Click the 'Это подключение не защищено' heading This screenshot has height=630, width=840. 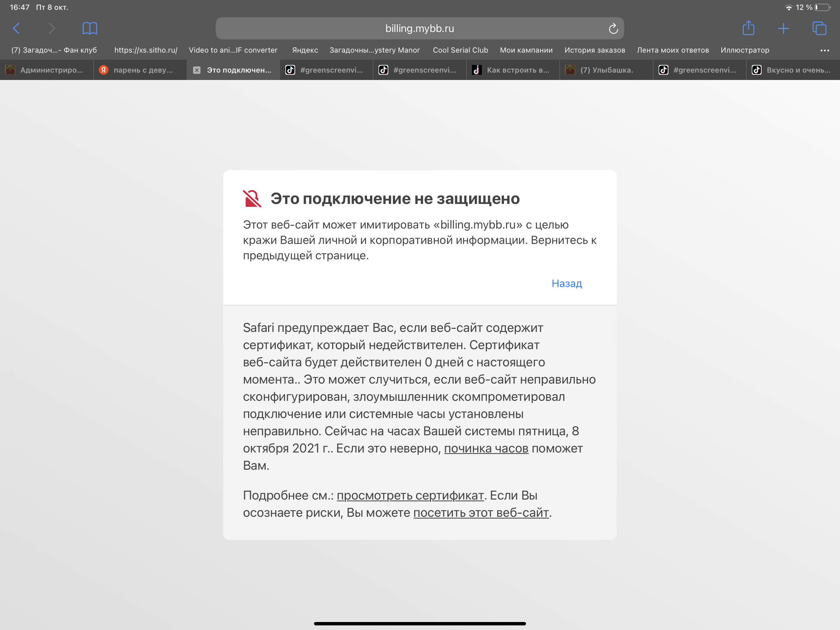coord(395,199)
